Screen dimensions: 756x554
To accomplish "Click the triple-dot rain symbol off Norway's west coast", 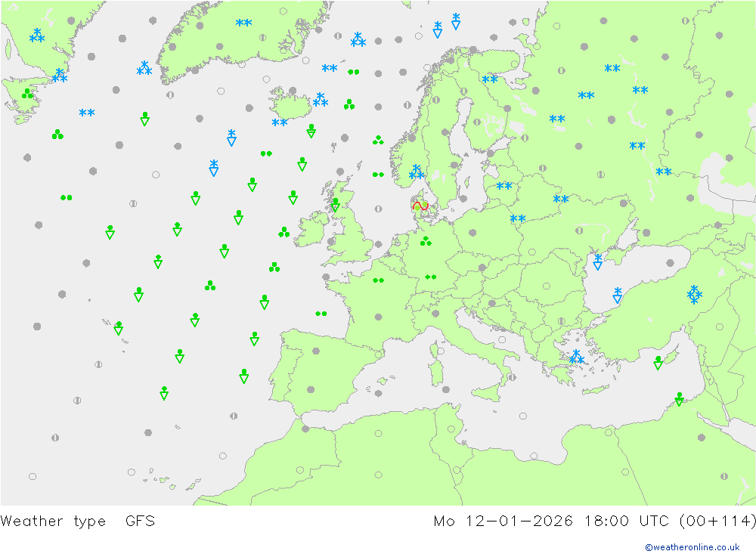I will (378, 141).
